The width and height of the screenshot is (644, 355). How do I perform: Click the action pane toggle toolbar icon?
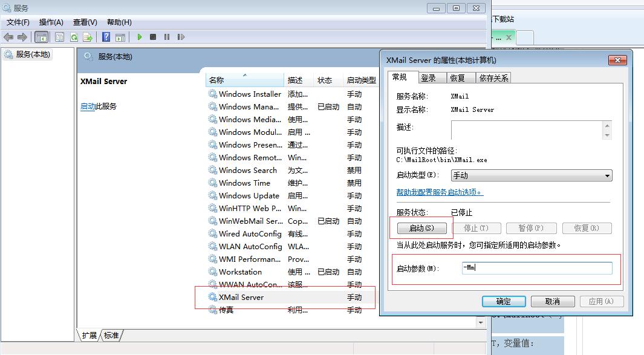pyautogui.click(x=120, y=37)
